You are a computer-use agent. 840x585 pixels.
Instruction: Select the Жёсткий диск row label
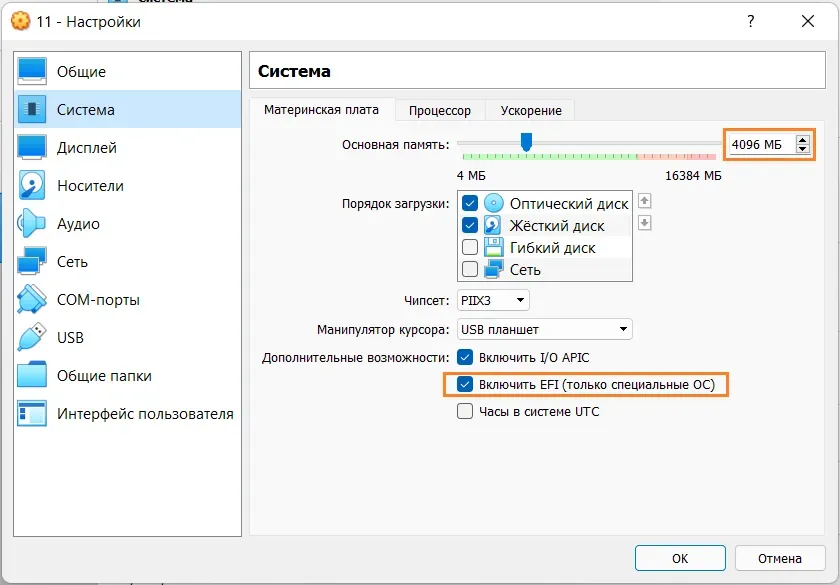557,226
